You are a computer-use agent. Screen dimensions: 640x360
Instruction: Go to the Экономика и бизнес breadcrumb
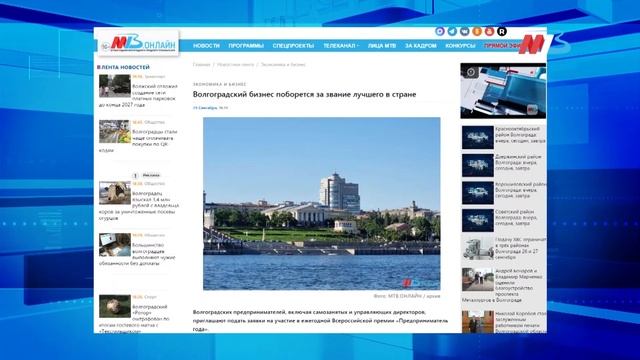point(283,64)
